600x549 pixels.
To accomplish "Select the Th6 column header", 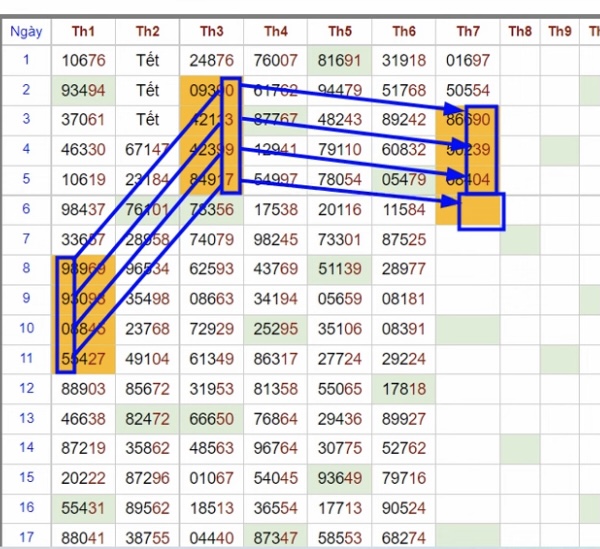I will click(x=404, y=31).
